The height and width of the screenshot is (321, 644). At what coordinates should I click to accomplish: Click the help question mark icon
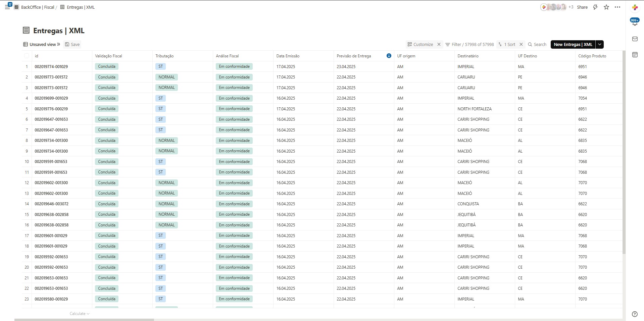coord(635,314)
